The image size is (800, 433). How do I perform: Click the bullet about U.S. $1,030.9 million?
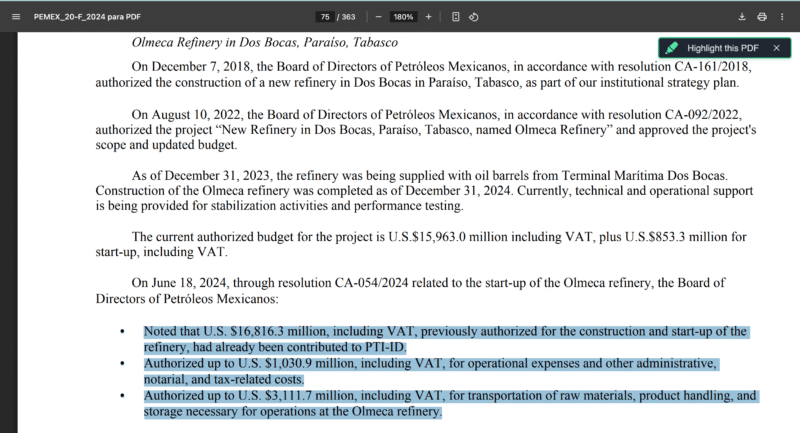(x=430, y=371)
